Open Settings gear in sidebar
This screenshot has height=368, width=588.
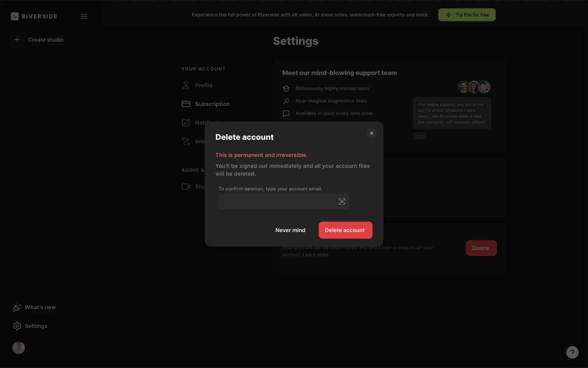tap(17, 326)
